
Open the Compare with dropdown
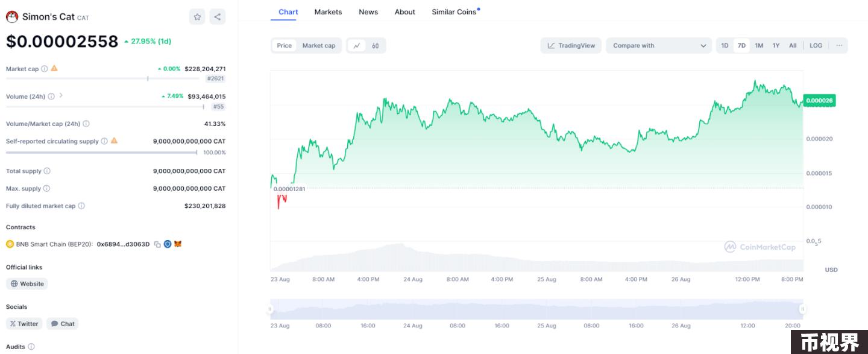[x=659, y=46]
